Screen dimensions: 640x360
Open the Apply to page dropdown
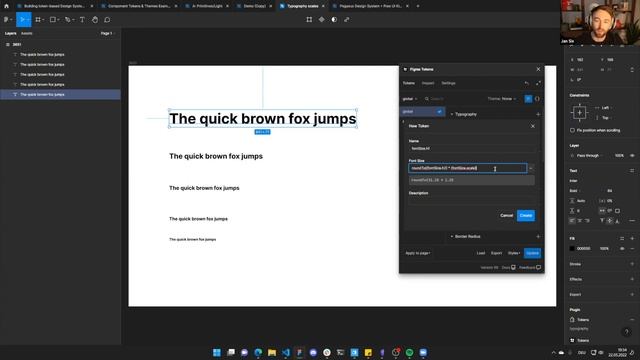coord(418,253)
